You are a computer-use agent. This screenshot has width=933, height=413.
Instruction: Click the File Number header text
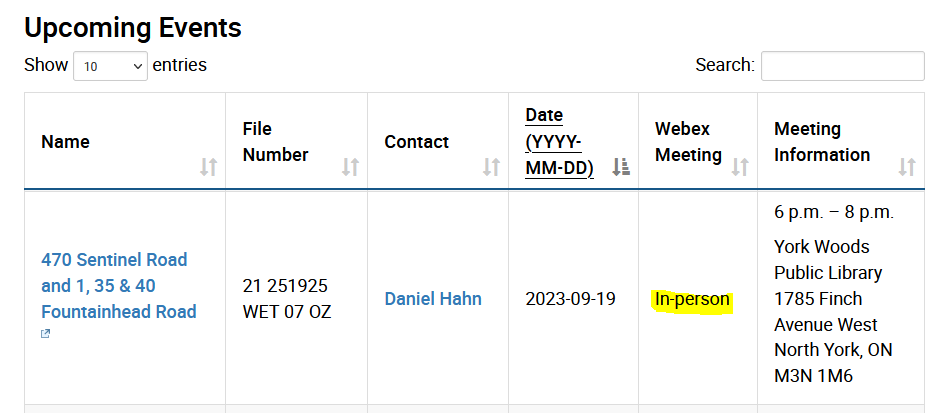[x=275, y=142]
